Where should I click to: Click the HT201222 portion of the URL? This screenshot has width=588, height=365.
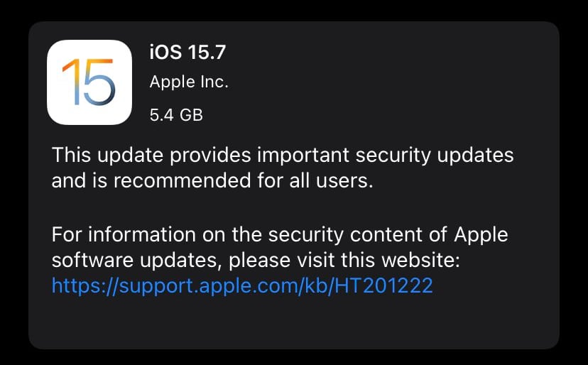pos(383,285)
